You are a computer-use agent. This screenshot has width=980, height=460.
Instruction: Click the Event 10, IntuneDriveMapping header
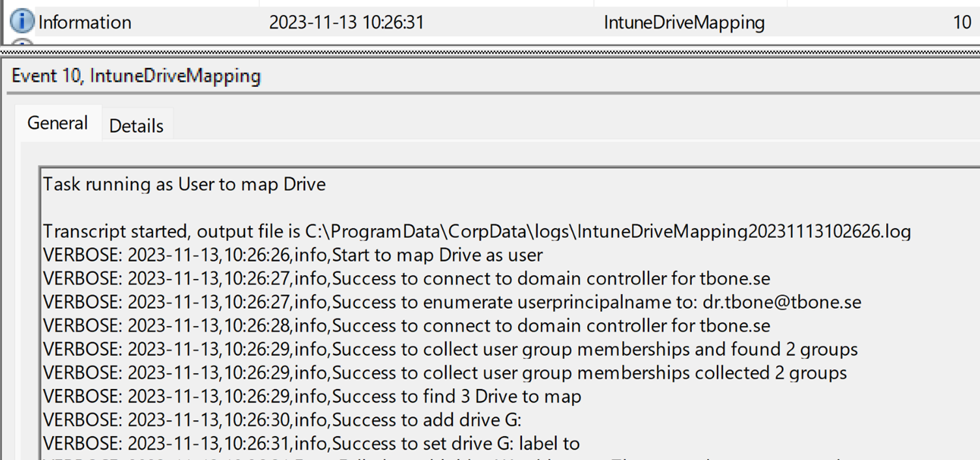(136, 76)
